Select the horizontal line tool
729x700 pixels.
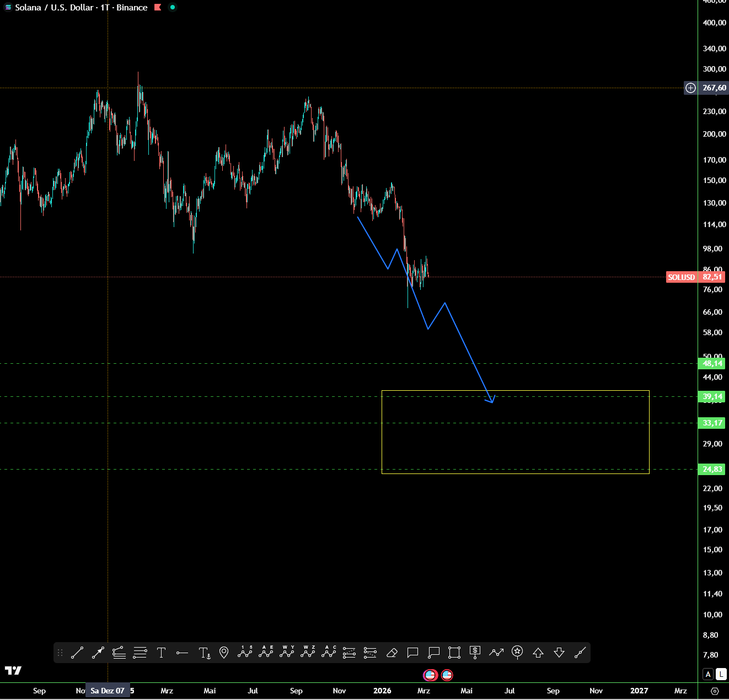182,653
